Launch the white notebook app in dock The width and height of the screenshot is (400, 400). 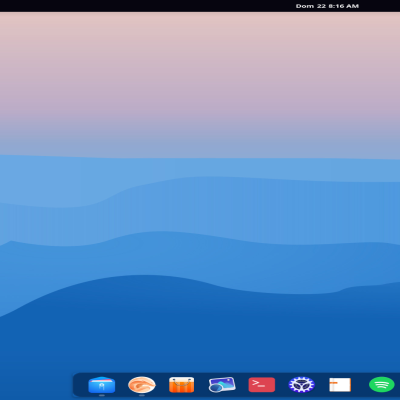coord(340,385)
